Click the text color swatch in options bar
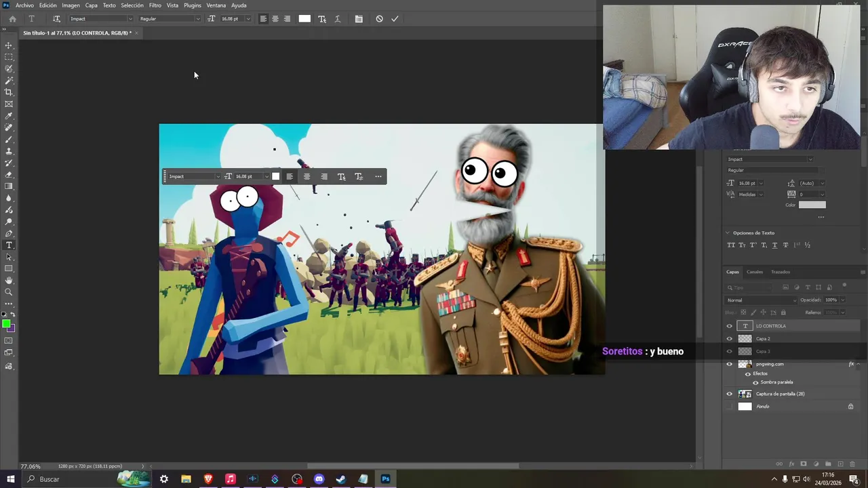This screenshot has width=868, height=488. coord(304,19)
